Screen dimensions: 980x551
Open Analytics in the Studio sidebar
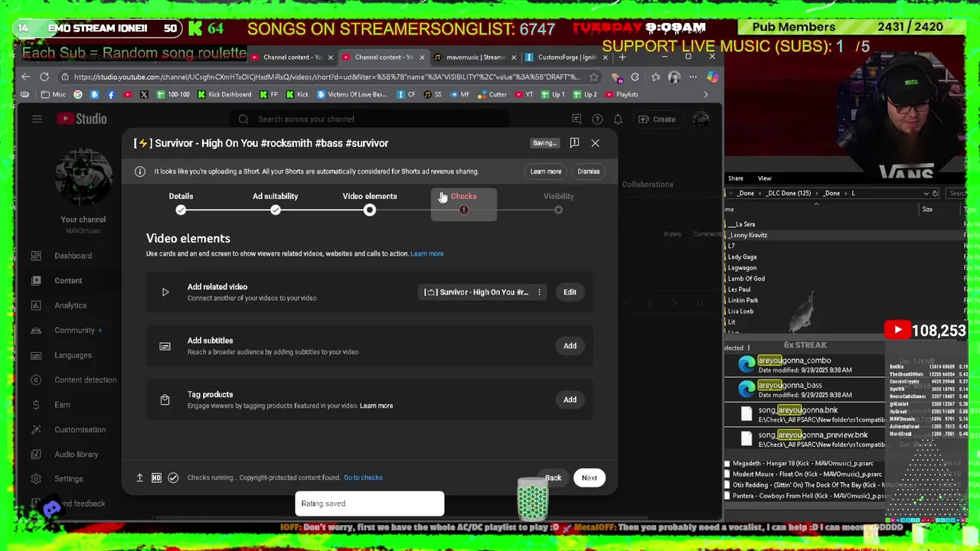pyautogui.click(x=70, y=305)
